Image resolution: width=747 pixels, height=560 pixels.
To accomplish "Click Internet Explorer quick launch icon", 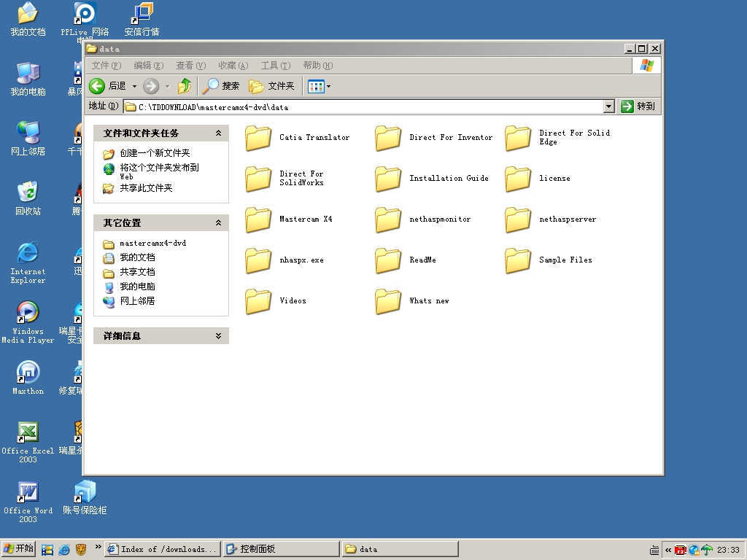I will coord(64,549).
